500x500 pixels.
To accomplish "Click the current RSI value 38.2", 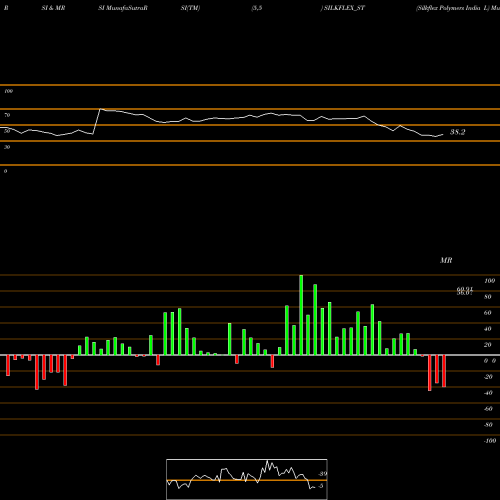I will [457, 132].
